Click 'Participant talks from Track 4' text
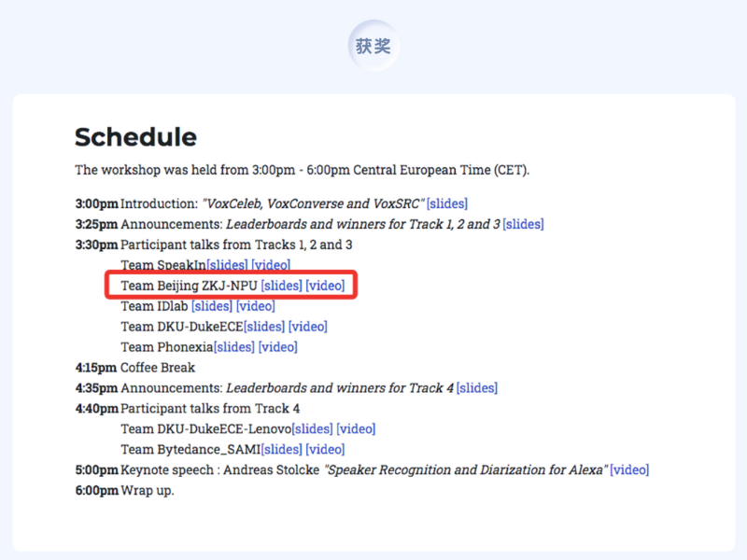The width and height of the screenshot is (747, 560). (210, 409)
